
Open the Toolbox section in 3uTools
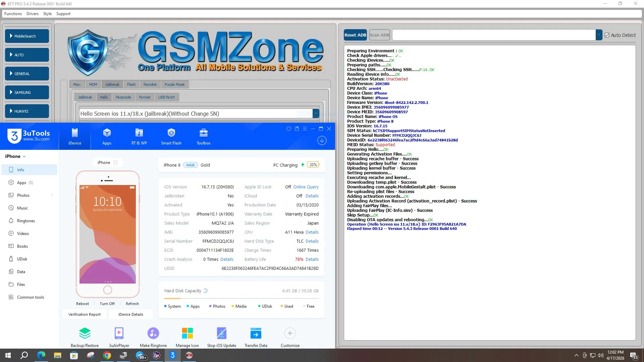[203, 137]
